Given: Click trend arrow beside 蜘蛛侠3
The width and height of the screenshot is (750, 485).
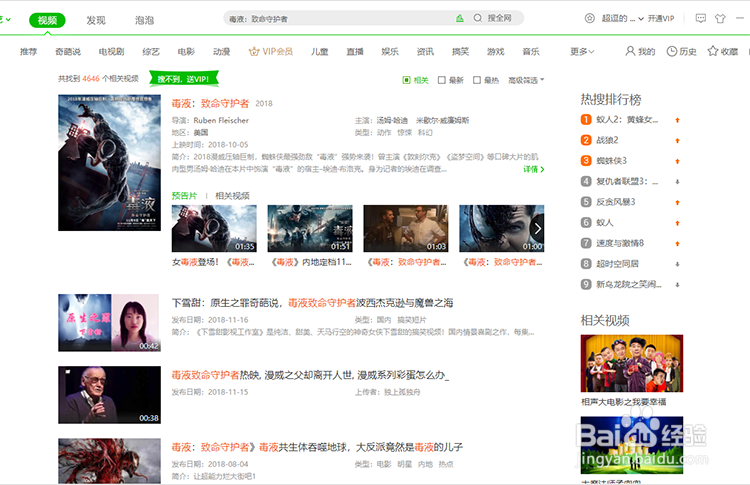Looking at the screenshot, I should (677, 161).
